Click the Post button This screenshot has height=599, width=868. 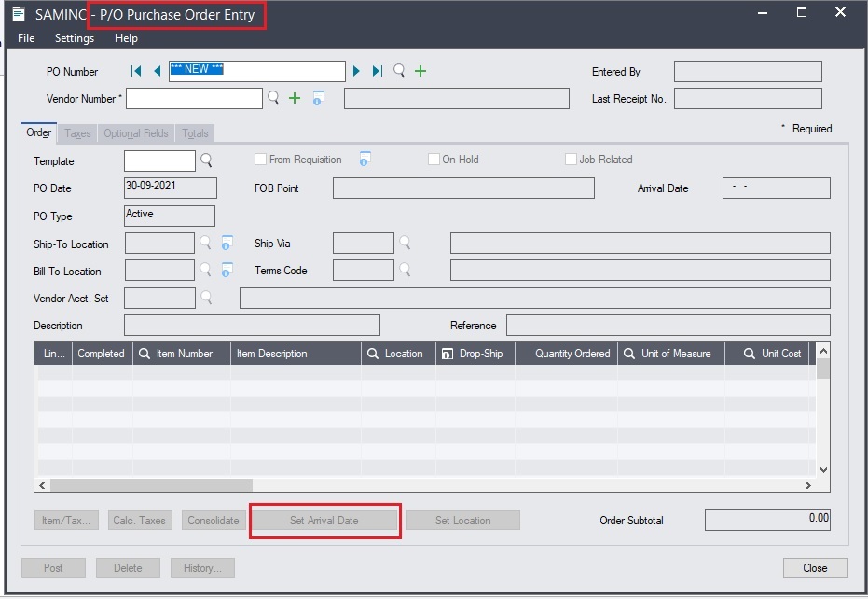click(x=53, y=568)
